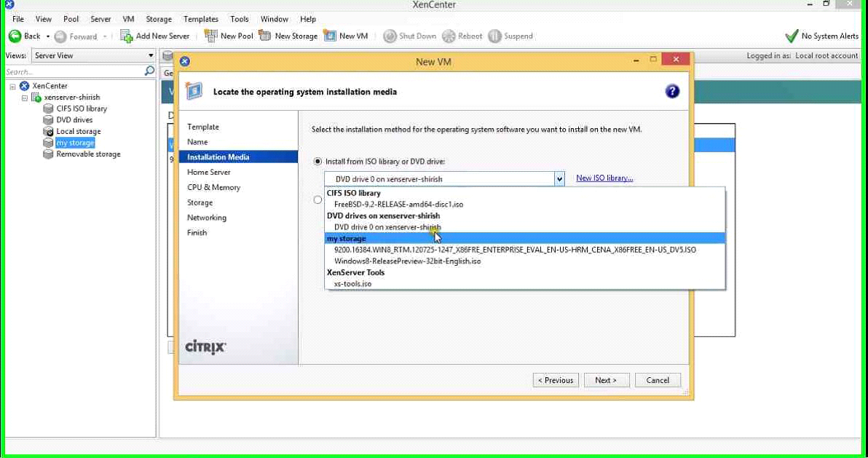Click the XenCenter application icon in title bar
868x458 pixels.
click(9, 4)
